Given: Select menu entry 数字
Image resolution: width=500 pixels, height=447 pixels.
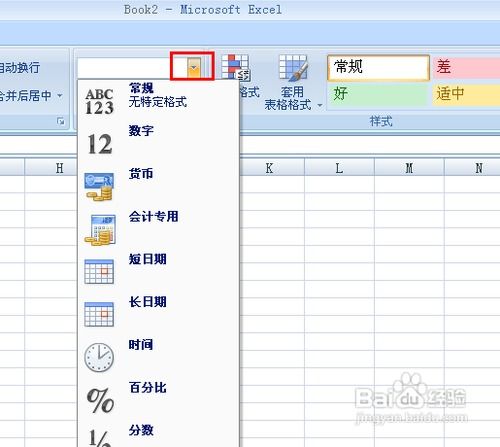Looking at the screenshot, I should click(159, 144).
